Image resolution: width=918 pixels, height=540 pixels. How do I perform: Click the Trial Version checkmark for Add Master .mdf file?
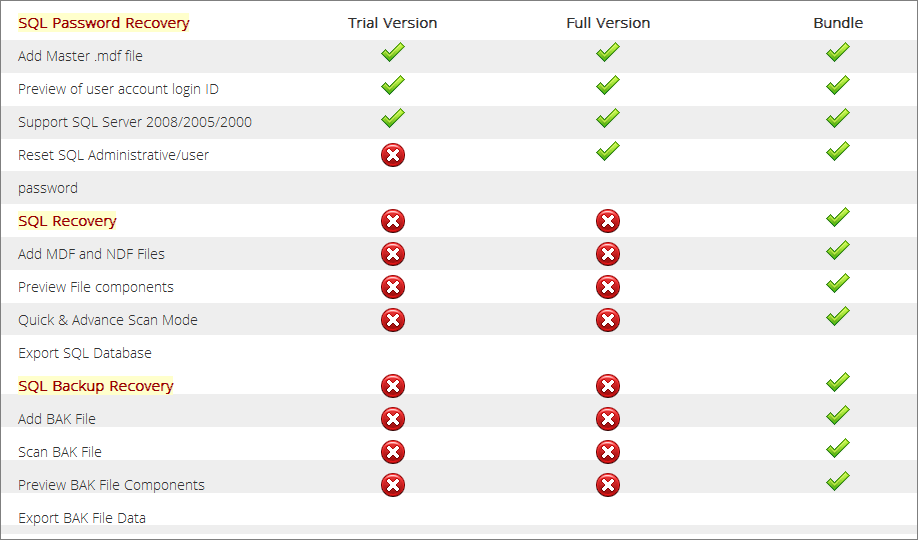click(393, 52)
